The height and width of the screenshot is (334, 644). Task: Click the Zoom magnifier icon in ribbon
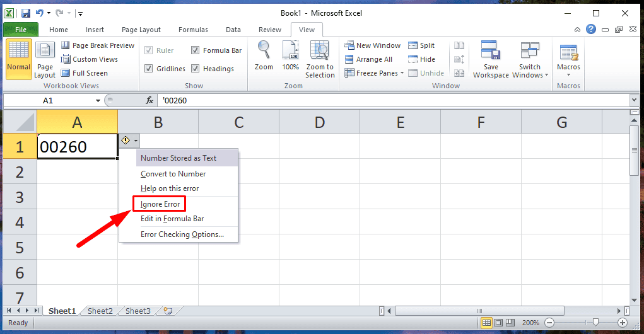tap(264, 51)
